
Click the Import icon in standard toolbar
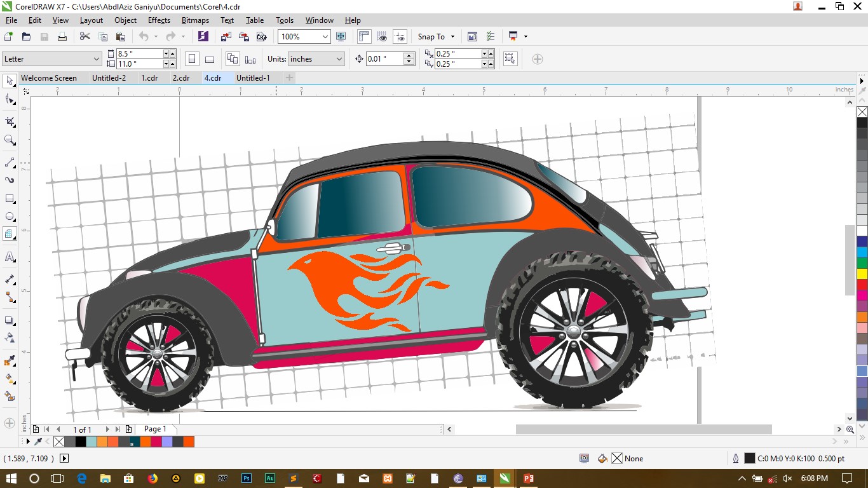pos(226,37)
